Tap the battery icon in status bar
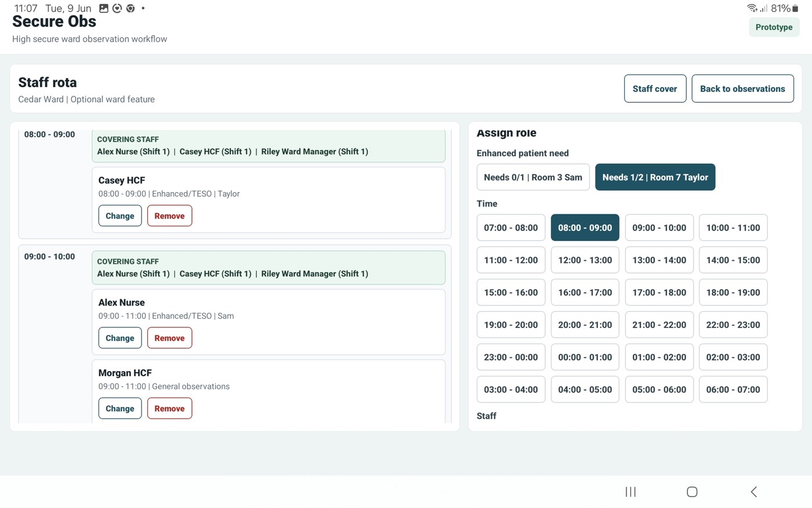 (795, 8)
